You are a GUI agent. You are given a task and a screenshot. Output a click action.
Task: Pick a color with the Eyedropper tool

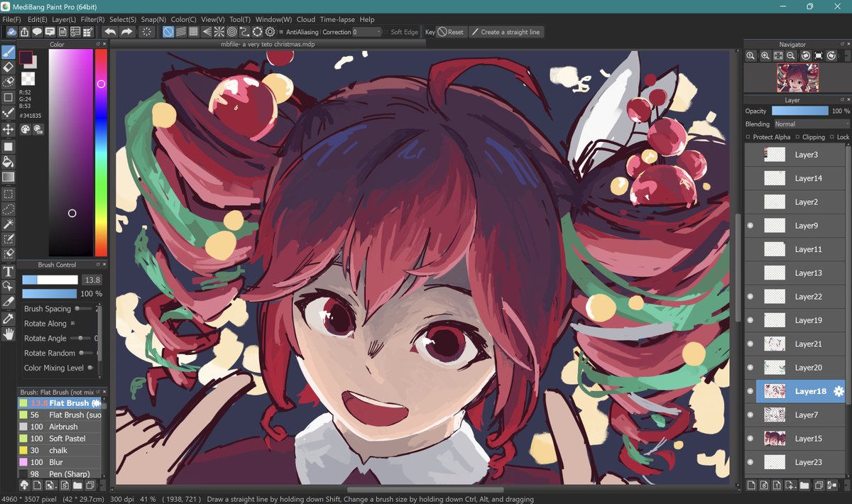(x=9, y=302)
